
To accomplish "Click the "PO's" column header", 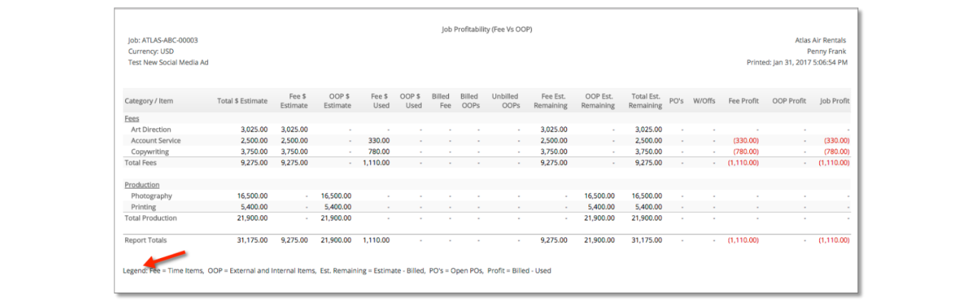I will pos(676,101).
